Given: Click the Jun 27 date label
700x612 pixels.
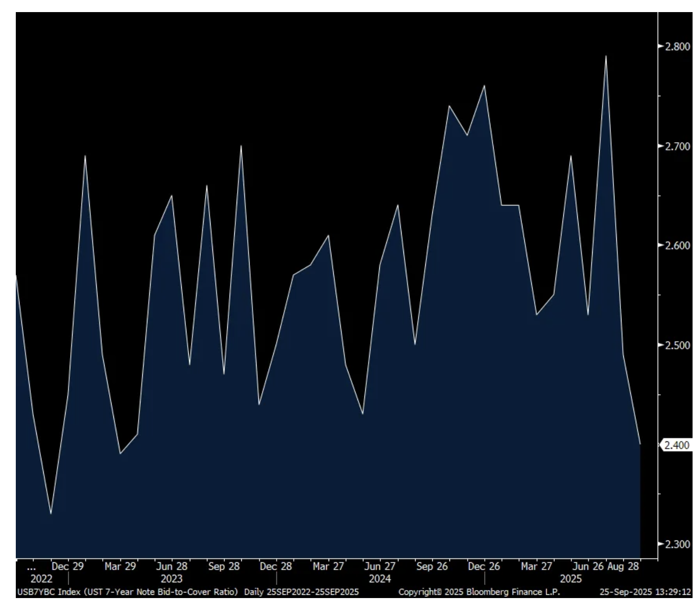Looking at the screenshot, I should pyautogui.click(x=380, y=566).
